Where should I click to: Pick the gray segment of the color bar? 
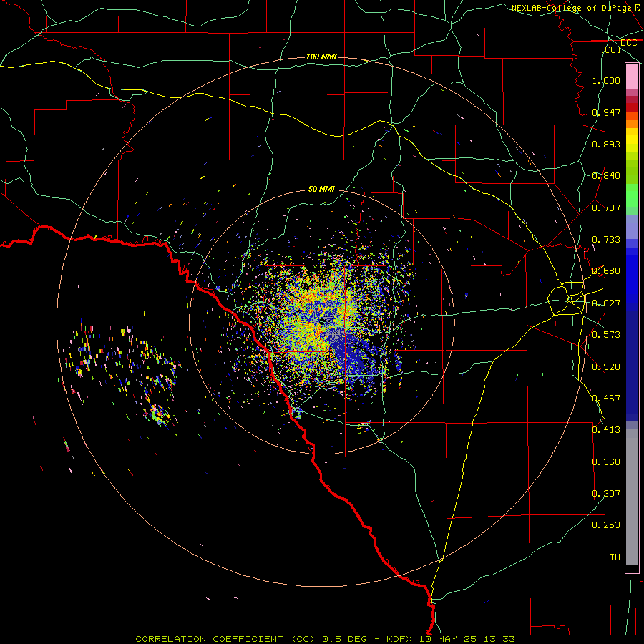click(632, 497)
